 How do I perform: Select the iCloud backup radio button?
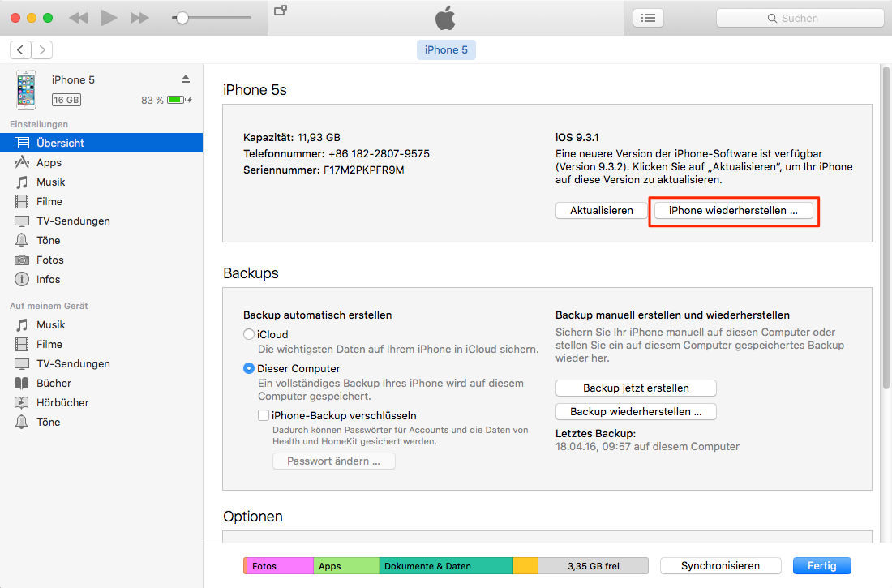pyautogui.click(x=249, y=335)
